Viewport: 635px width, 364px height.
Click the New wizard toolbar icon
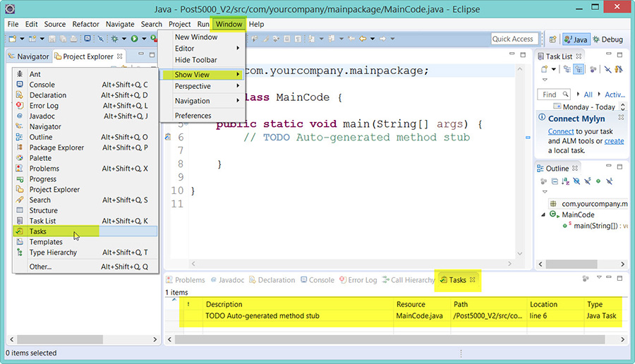[13, 39]
